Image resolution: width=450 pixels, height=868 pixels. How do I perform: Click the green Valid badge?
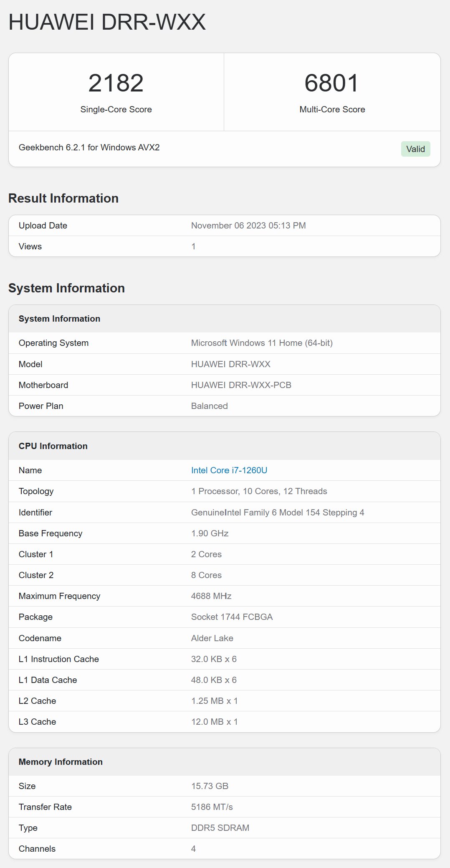click(415, 149)
